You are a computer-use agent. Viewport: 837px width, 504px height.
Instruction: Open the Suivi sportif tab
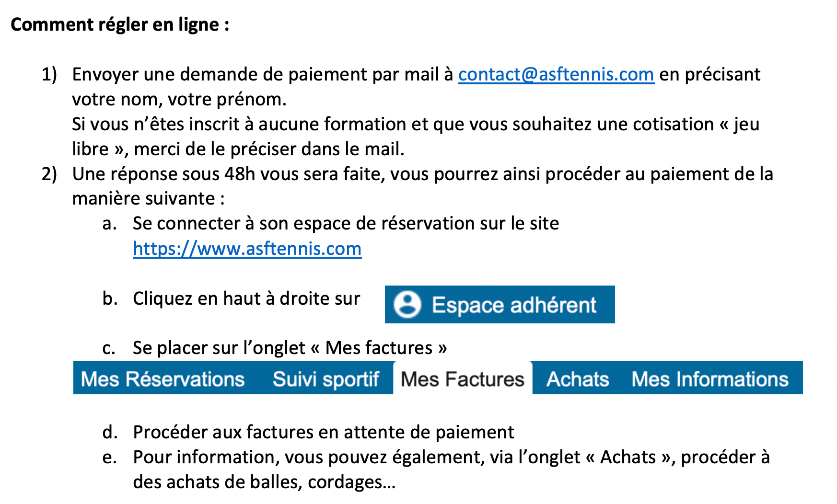[x=326, y=378]
